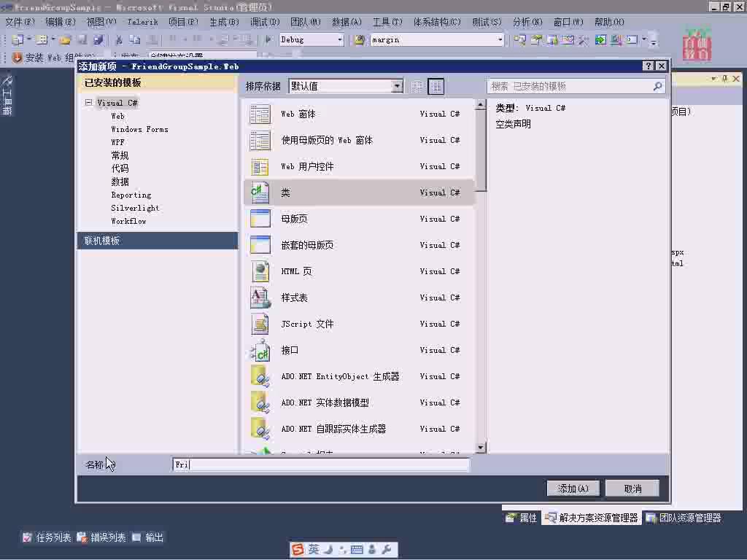
Task: Select the 联机模板 section
Action: pos(158,241)
